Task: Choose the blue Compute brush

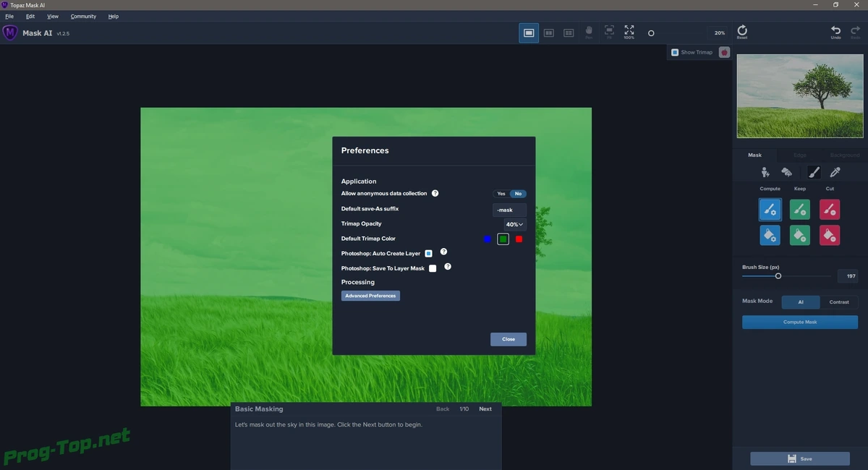Action: coord(770,210)
